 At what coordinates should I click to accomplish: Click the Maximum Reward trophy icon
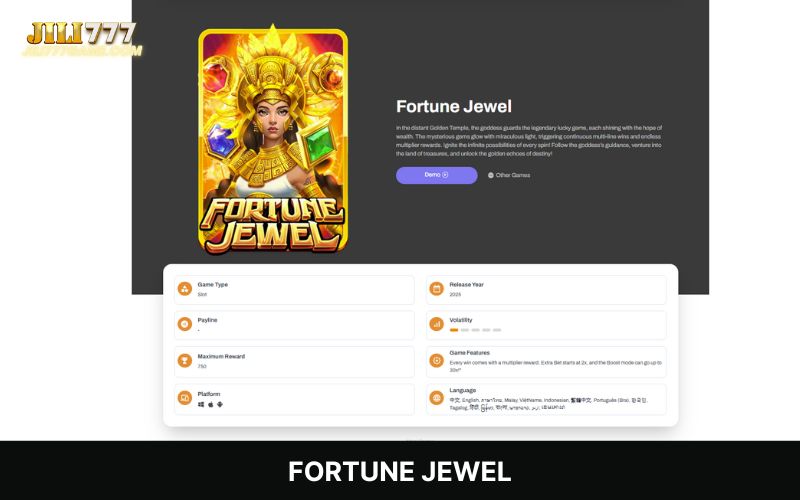click(x=185, y=361)
